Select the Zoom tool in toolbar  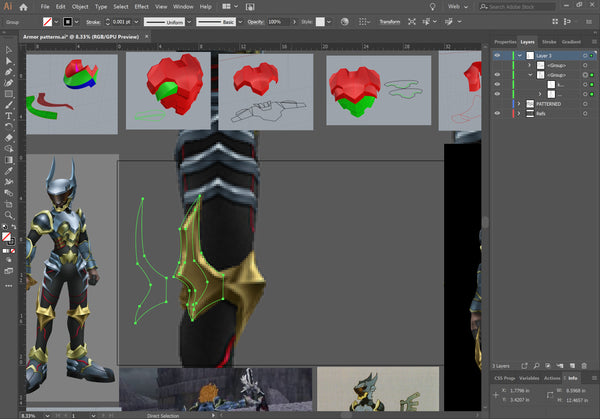(8, 213)
